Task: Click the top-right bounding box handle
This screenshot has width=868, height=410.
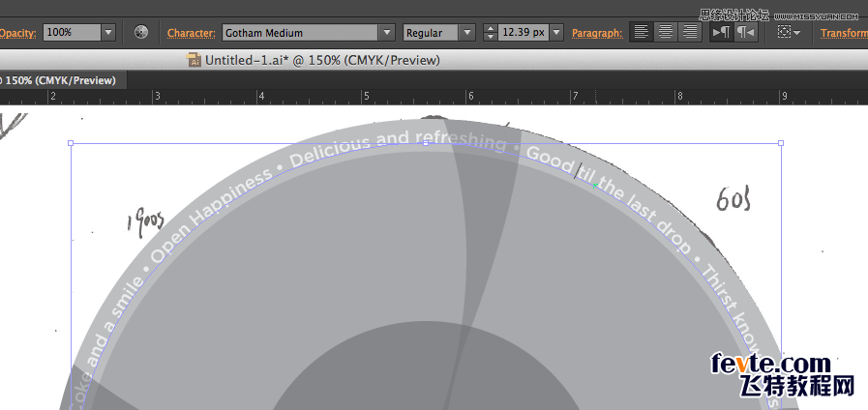Action: [781, 143]
